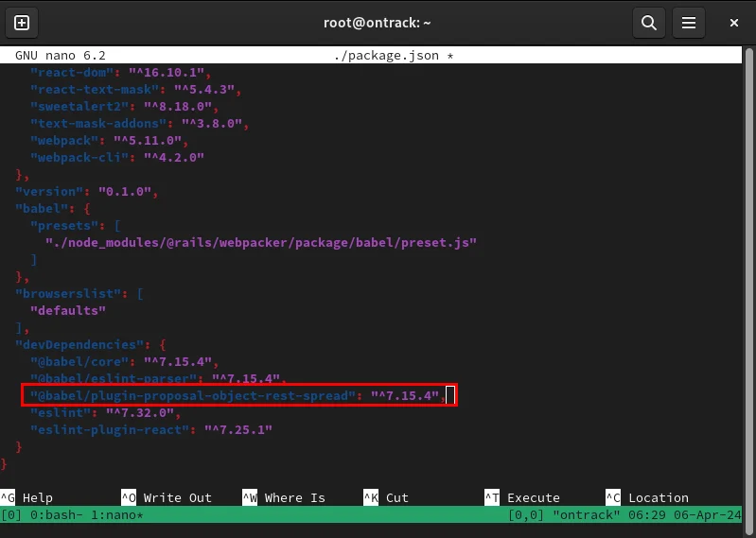Place cursor on "react-text-mask" line
Image resolution: width=756 pixels, height=538 pixels.
[x=136, y=89]
